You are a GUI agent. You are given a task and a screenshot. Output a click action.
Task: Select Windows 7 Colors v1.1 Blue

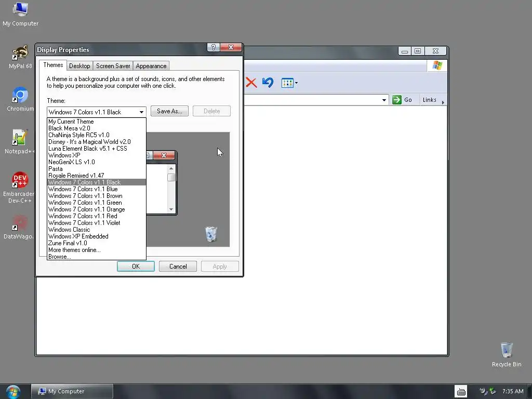tap(96, 189)
